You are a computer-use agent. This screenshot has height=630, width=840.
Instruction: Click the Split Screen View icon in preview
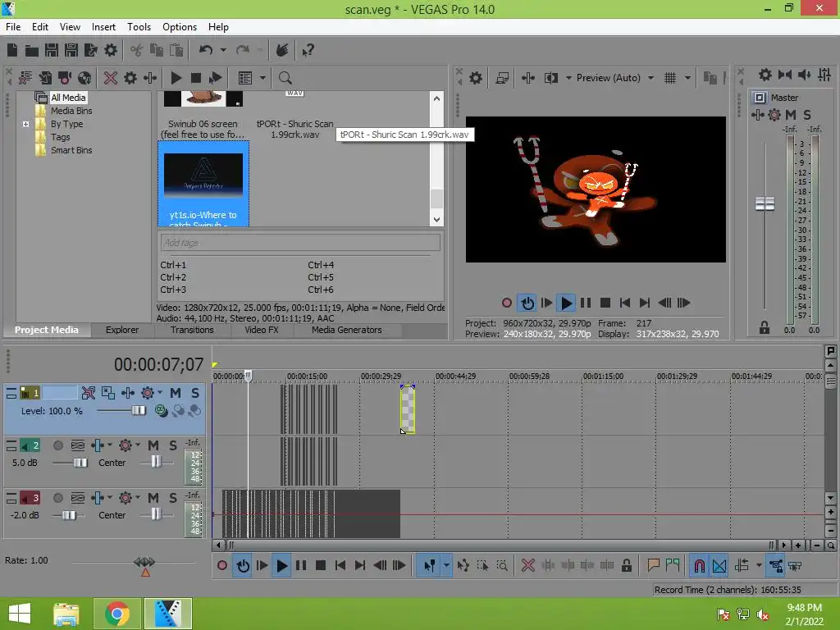[x=551, y=78]
